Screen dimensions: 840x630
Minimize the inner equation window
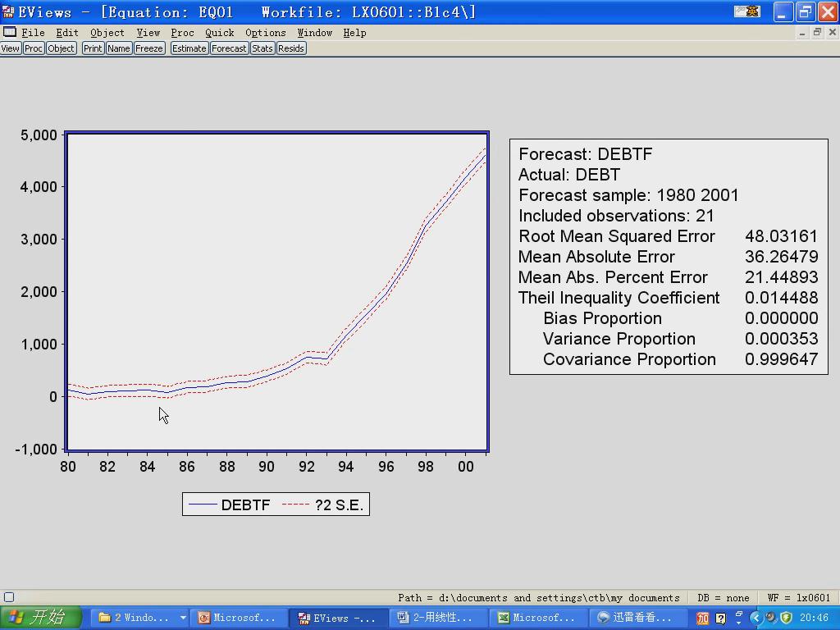coord(802,33)
